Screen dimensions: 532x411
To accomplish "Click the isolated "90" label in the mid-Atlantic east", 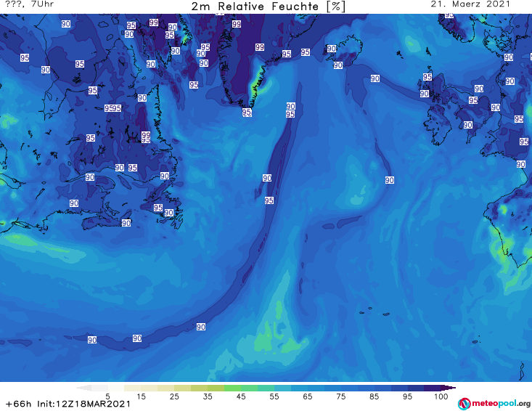I will [x=390, y=180].
